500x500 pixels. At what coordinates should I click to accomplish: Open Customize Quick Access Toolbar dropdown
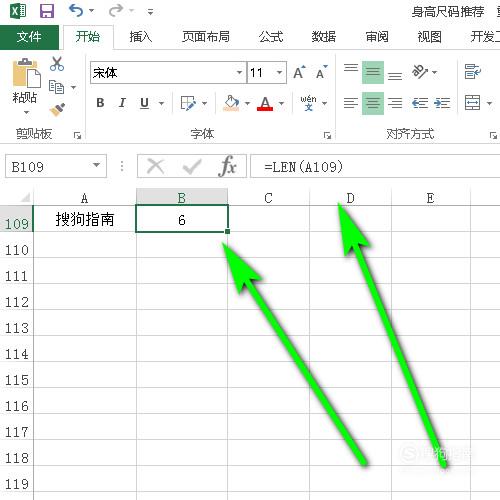point(150,12)
